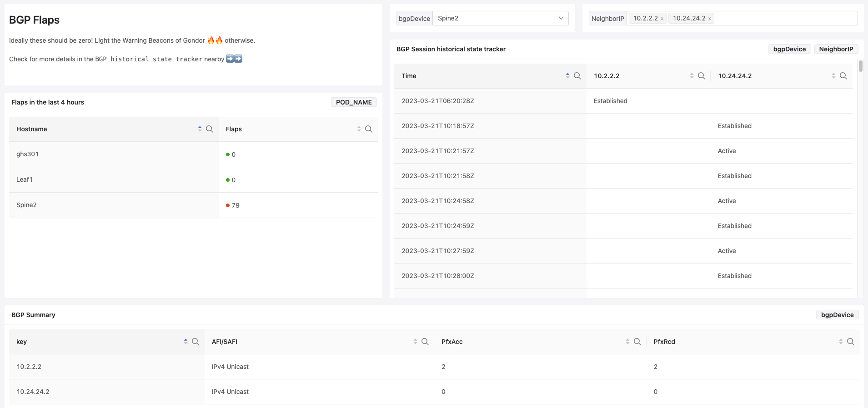Sort the 10.24.24.2 column
Screen dimensions: 868x408
pyautogui.click(x=833, y=76)
